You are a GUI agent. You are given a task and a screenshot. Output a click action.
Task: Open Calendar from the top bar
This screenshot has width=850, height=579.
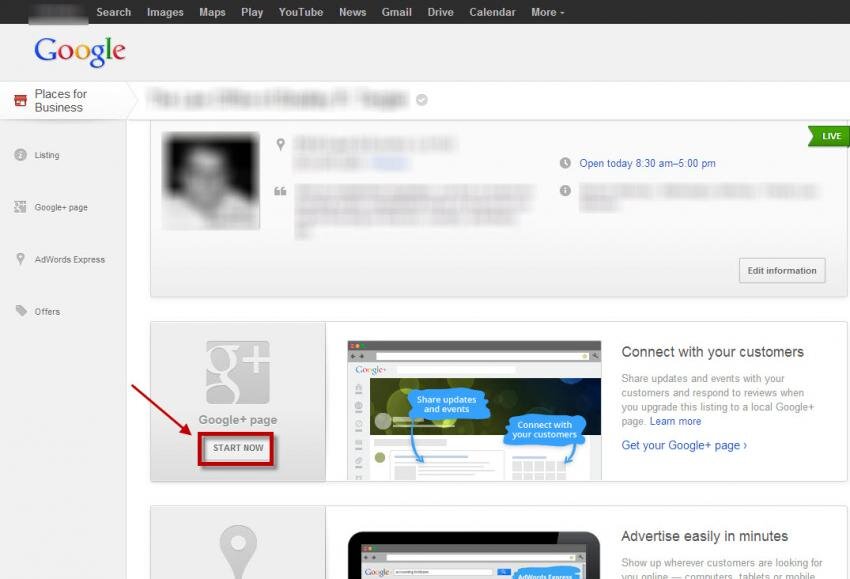[492, 12]
